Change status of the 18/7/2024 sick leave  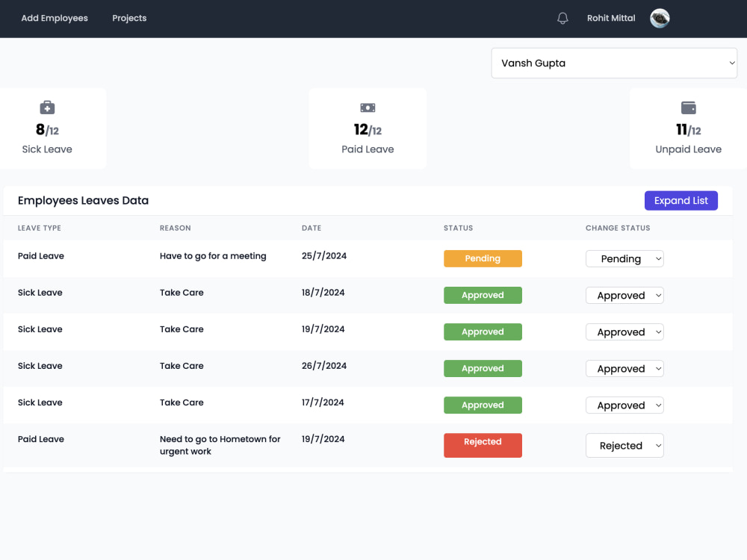pos(624,295)
